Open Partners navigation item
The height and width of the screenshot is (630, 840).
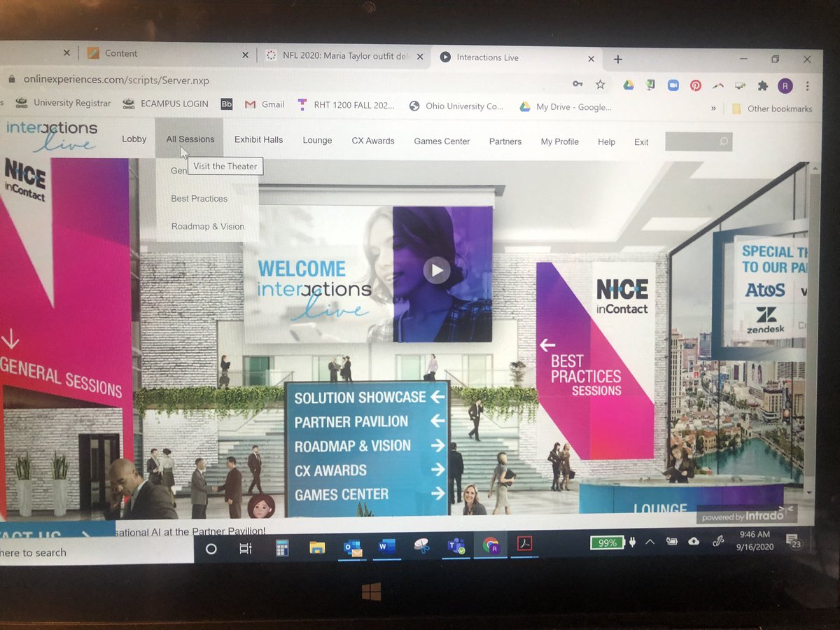click(505, 141)
